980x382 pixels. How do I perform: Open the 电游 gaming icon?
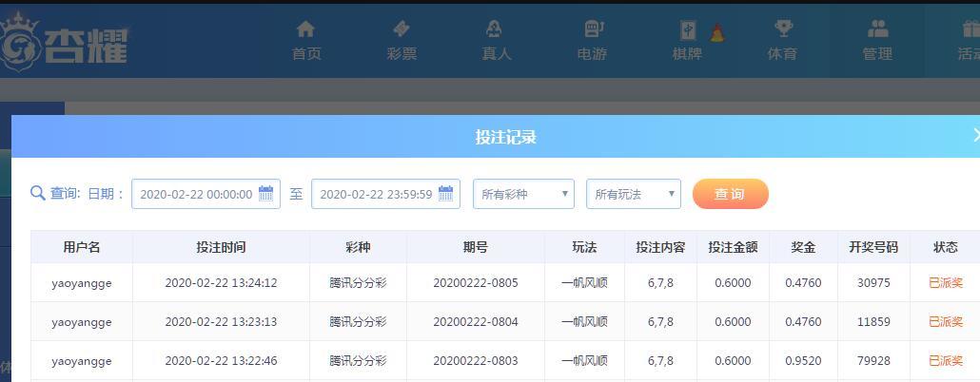tap(593, 29)
